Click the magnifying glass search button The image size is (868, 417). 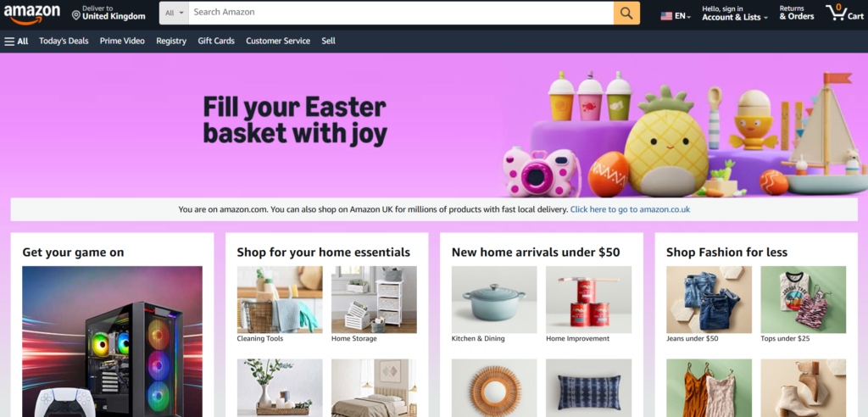[x=626, y=13]
